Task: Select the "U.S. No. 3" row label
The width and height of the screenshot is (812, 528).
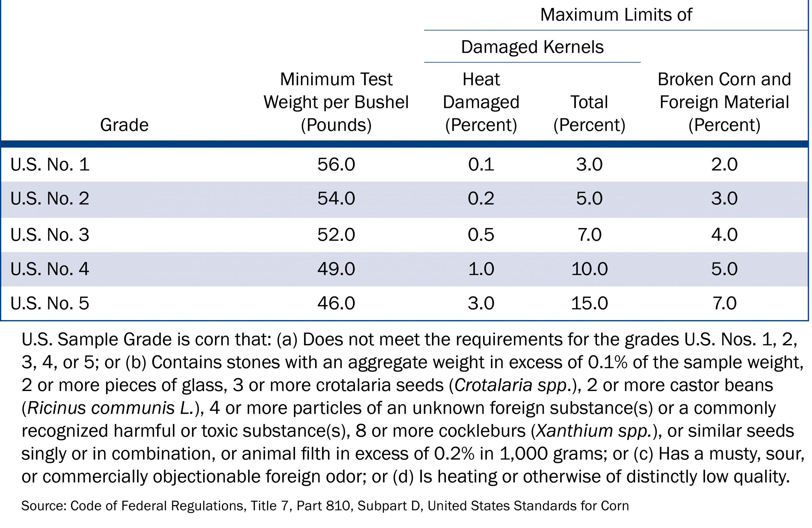Action: (x=50, y=235)
